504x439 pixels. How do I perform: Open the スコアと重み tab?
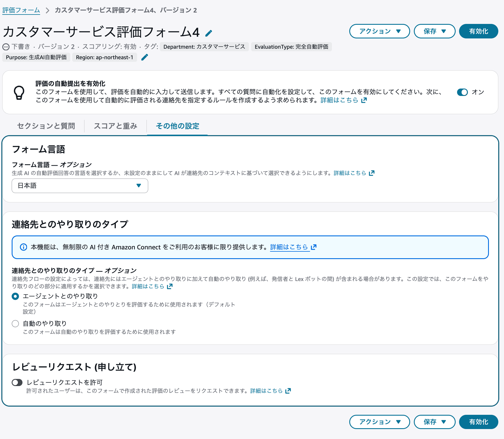115,126
